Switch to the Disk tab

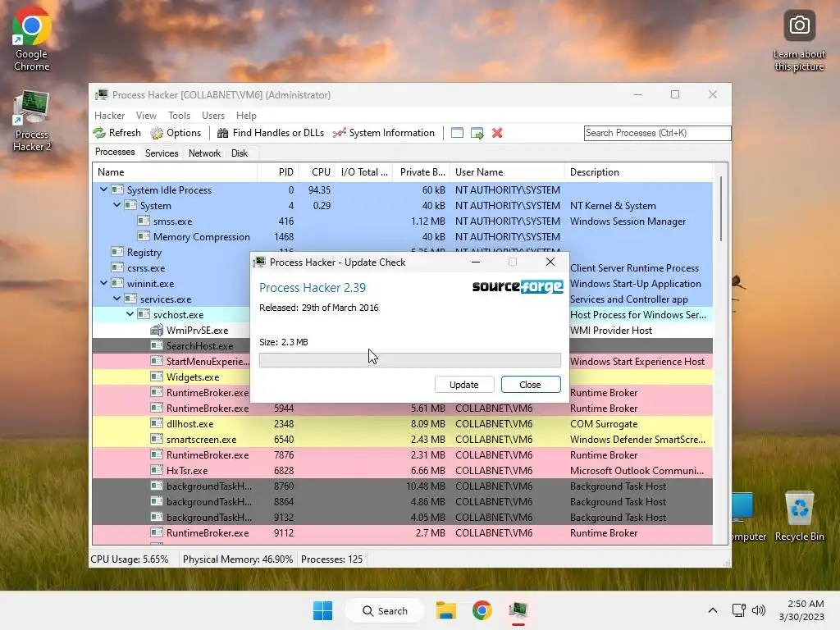240,153
